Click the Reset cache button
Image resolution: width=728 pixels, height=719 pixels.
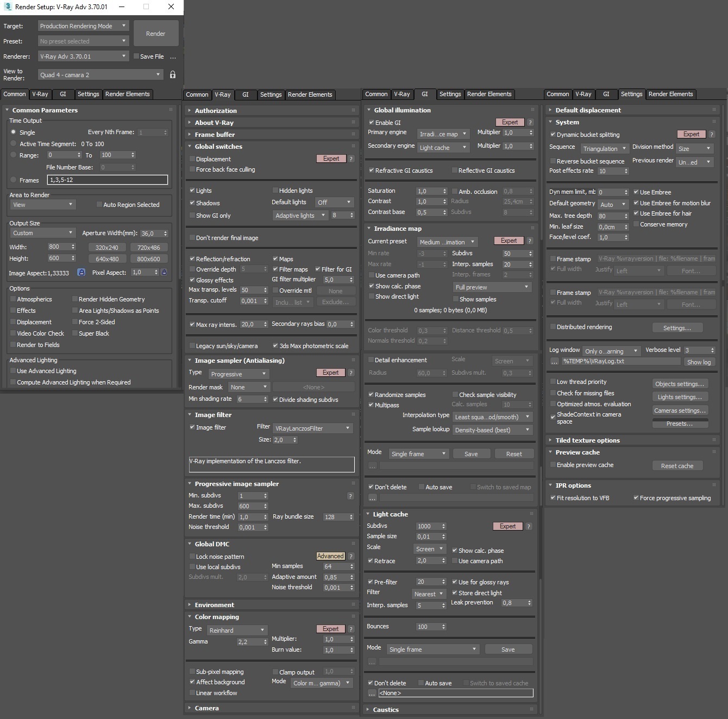[x=677, y=466]
